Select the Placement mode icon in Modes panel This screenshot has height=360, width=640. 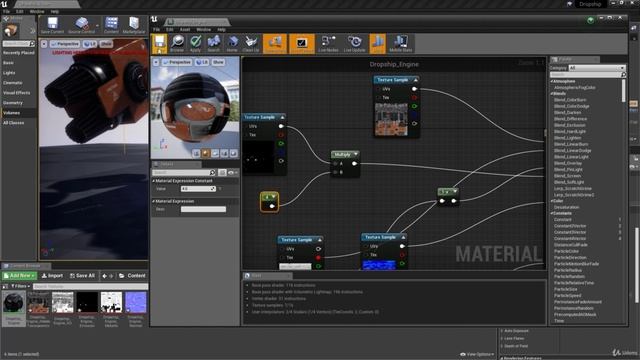pos(10,31)
